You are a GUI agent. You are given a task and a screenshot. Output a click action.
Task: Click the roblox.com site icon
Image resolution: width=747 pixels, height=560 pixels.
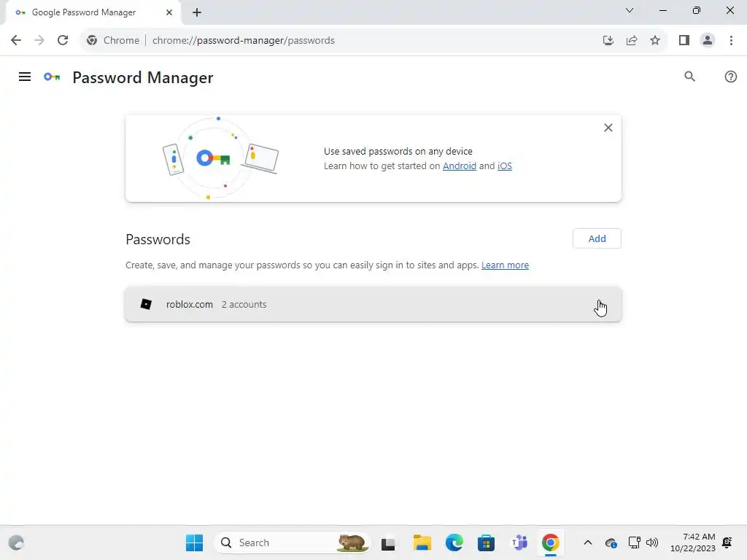(146, 304)
